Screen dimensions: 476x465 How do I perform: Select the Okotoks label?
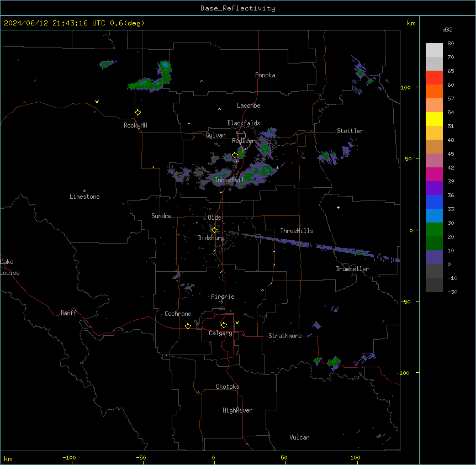[228, 387]
